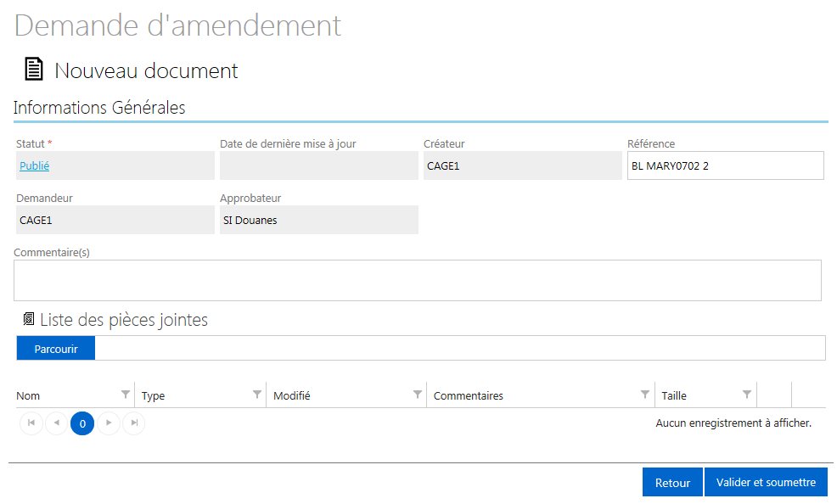Click the file path box next to Parcourir
This screenshot has height=504, width=837.
click(460, 348)
